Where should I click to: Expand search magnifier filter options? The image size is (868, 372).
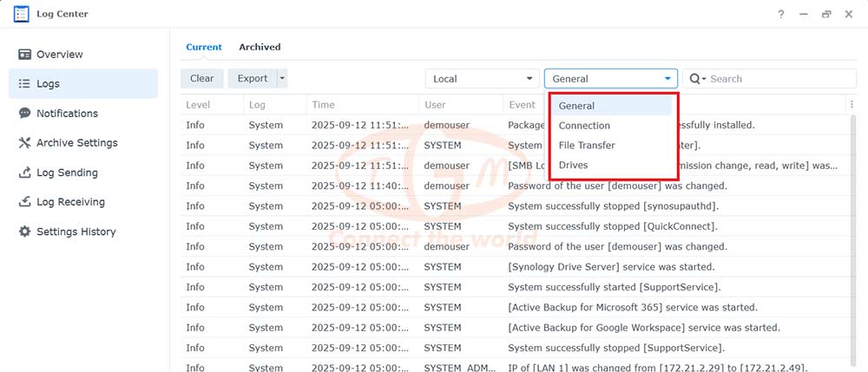coord(698,79)
